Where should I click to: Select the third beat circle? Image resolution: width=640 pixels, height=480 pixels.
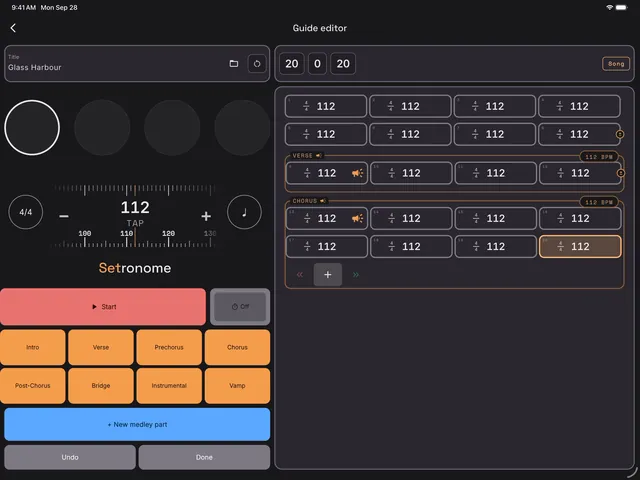pyautogui.click(x=172, y=127)
